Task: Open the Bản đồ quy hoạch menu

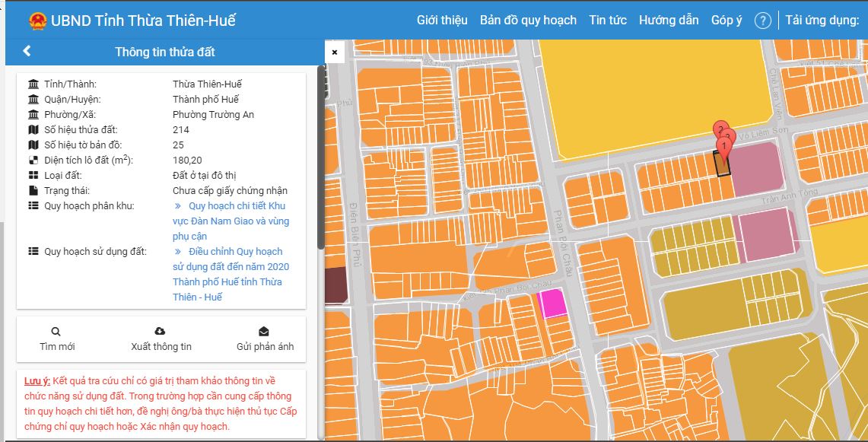Action: point(528,21)
